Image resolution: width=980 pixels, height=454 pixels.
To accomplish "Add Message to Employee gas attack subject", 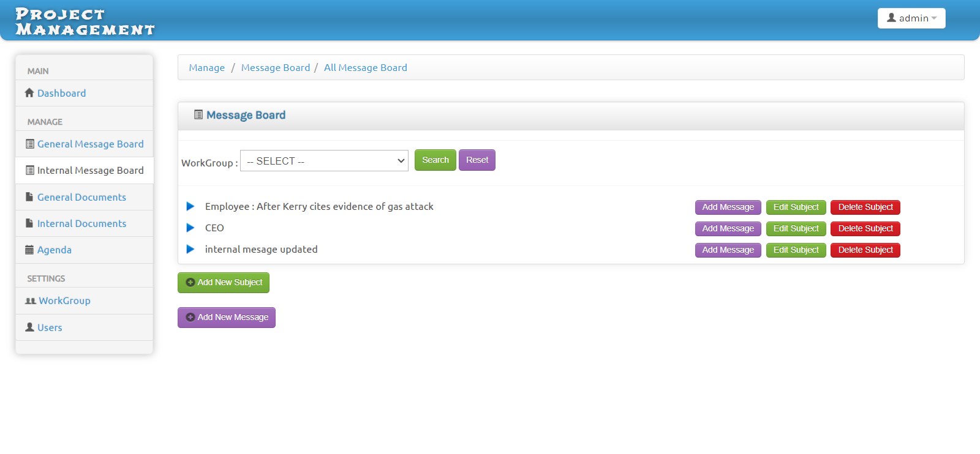I will coord(728,207).
